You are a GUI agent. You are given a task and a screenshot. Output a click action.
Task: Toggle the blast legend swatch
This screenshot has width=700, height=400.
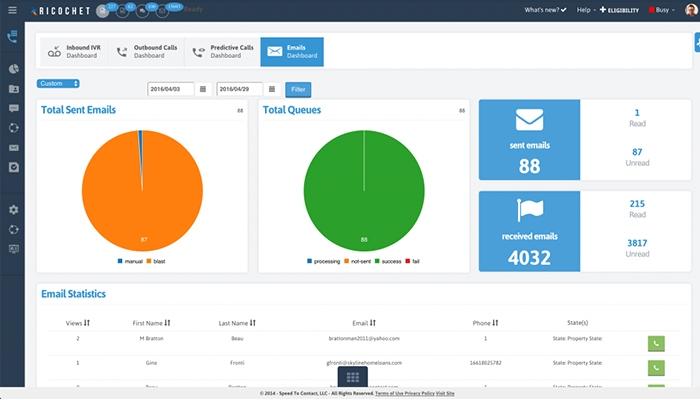(149, 261)
